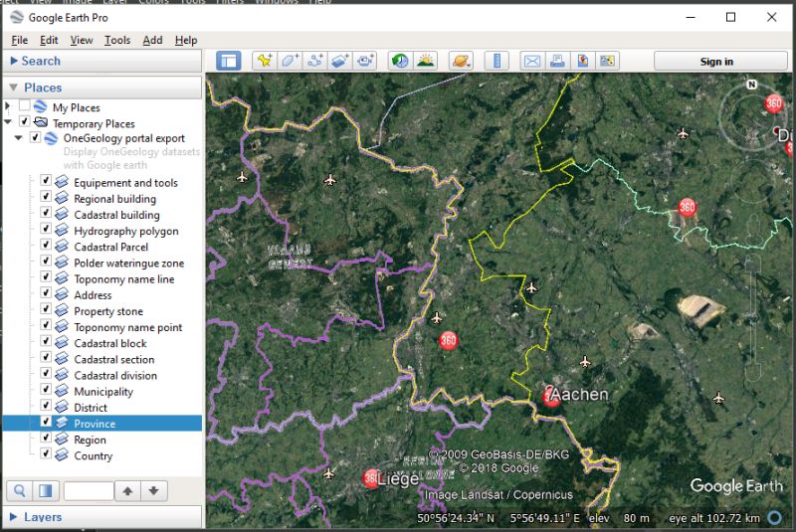Viewport: 796px width, 532px height.
Task: Click the Sign in button
Action: click(x=720, y=62)
